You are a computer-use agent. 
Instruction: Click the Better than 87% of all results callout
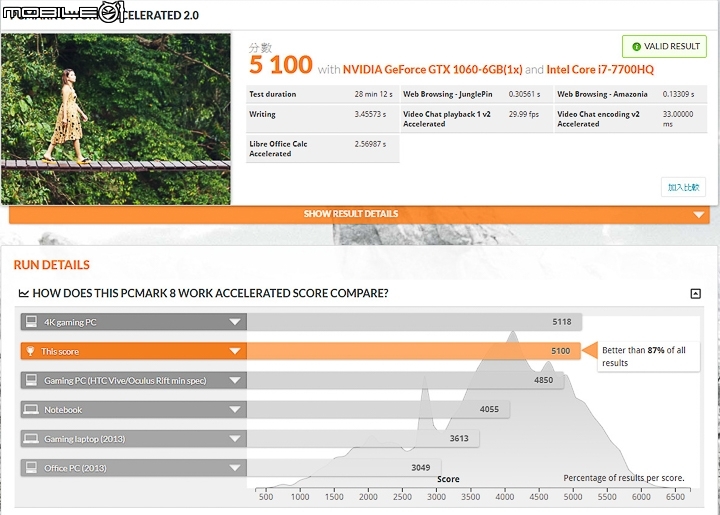coord(648,357)
